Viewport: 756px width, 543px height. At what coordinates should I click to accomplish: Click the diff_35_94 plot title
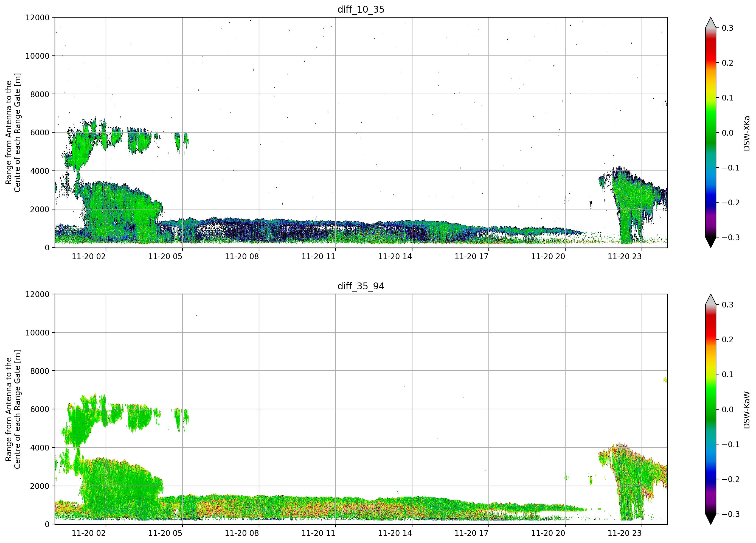click(x=361, y=286)
